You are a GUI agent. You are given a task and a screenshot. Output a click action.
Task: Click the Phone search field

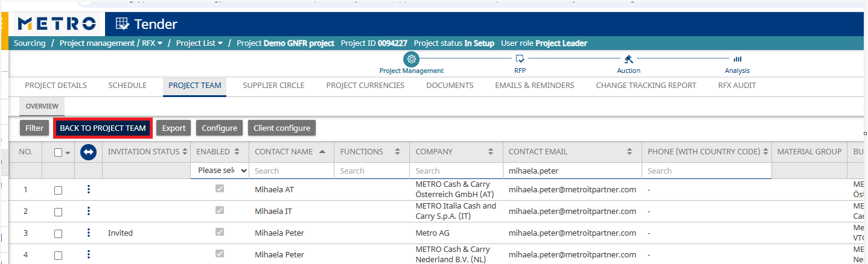click(707, 171)
